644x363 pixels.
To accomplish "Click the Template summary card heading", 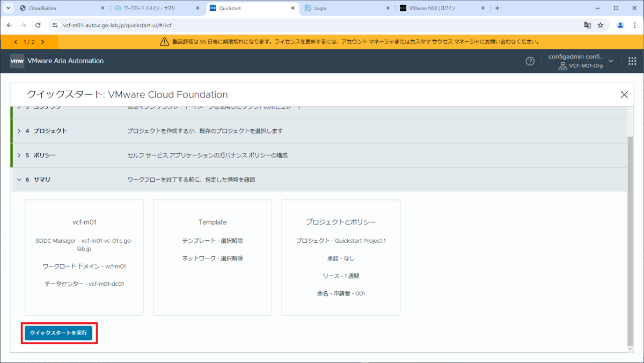I will [213, 222].
